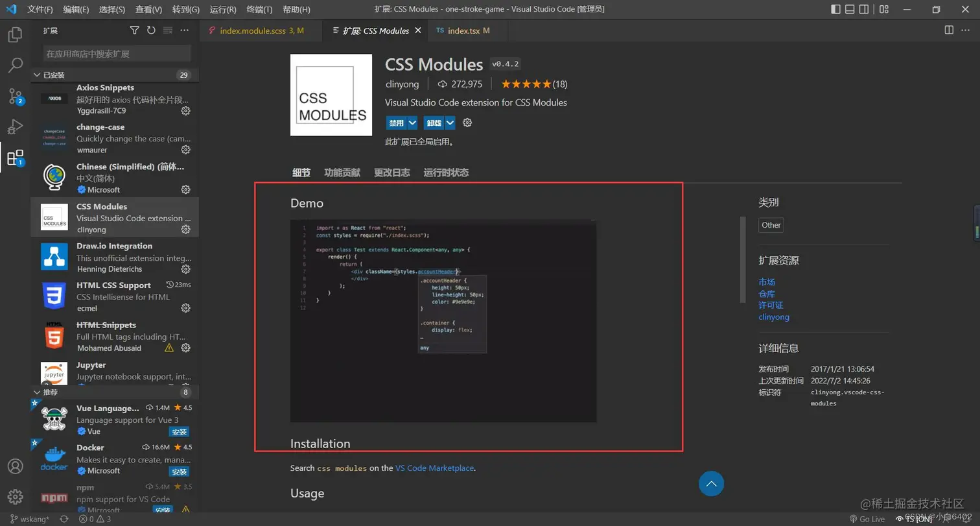Start Go Live server from status bar
Image resolution: width=980 pixels, height=526 pixels.
coord(867,520)
